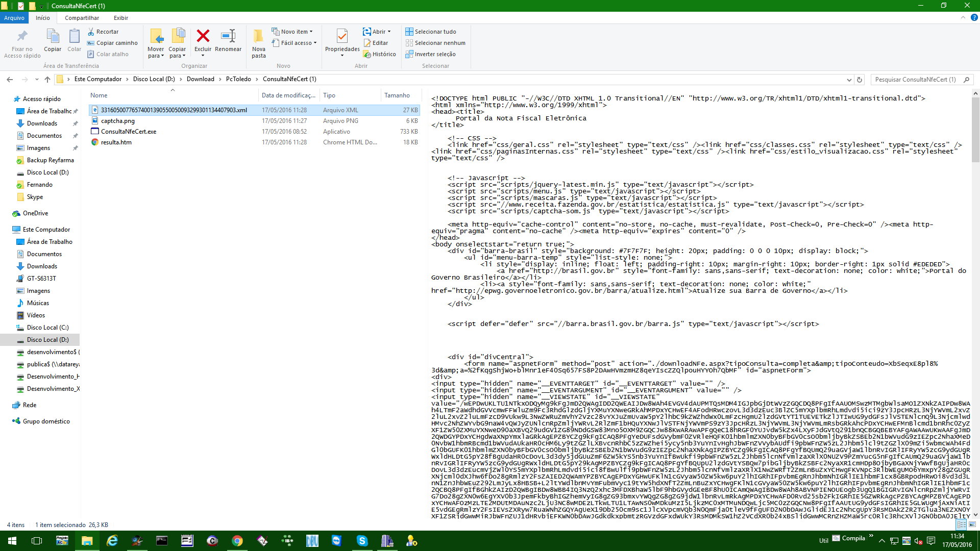Open address bar history dropdown arrow
The image size is (980, 551).
tap(849, 80)
